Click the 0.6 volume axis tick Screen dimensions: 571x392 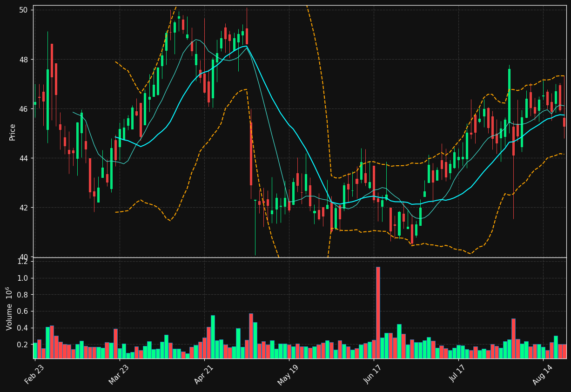(x=23, y=311)
